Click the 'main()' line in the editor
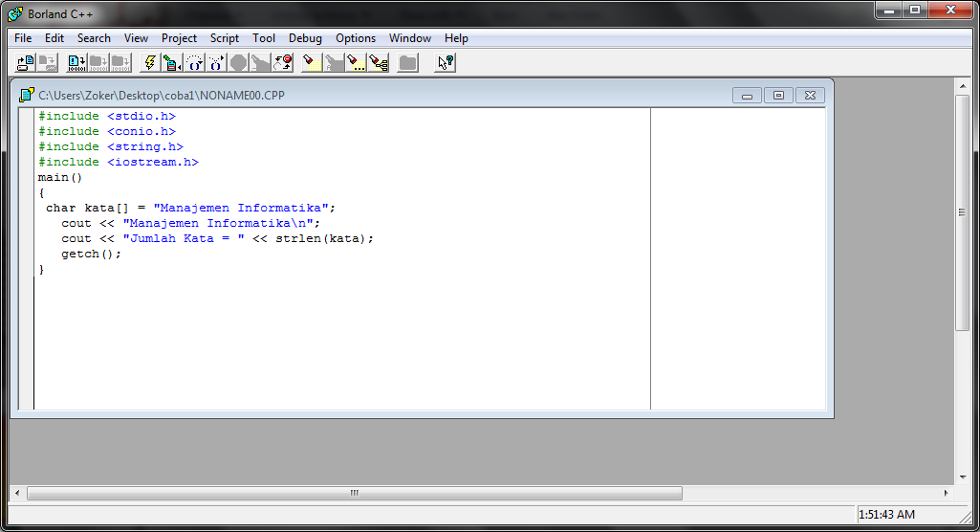This screenshot has height=532, width=980. pyautogui.click(x=60, y=178)
